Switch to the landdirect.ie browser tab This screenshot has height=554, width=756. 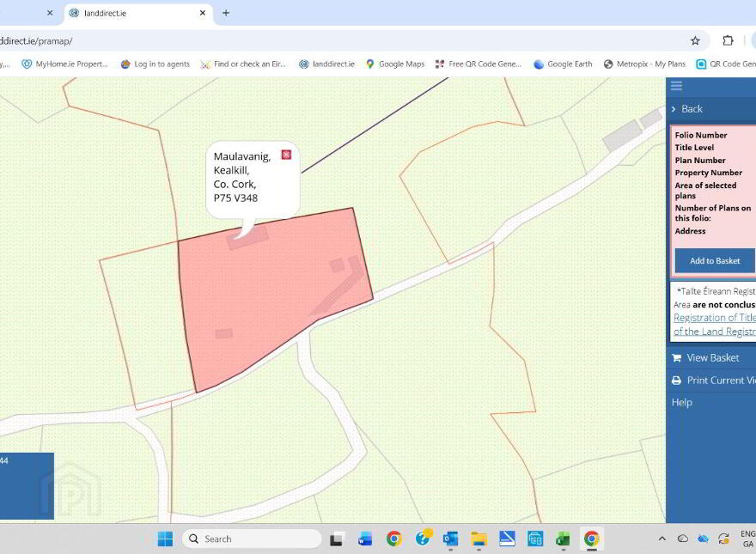137,13
